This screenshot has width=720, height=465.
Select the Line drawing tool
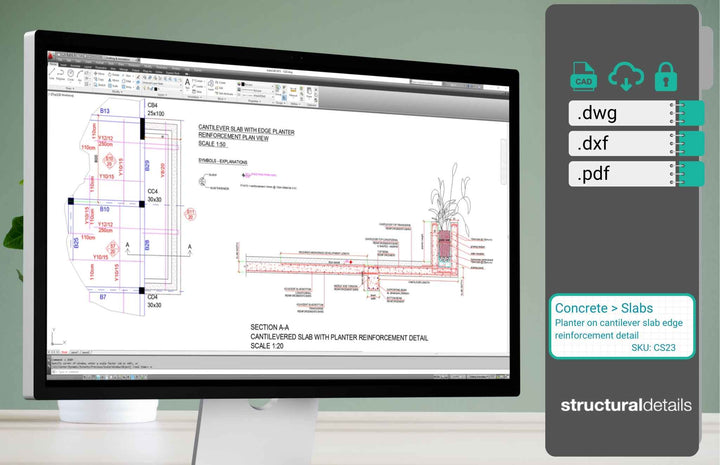tap(51, 74)
